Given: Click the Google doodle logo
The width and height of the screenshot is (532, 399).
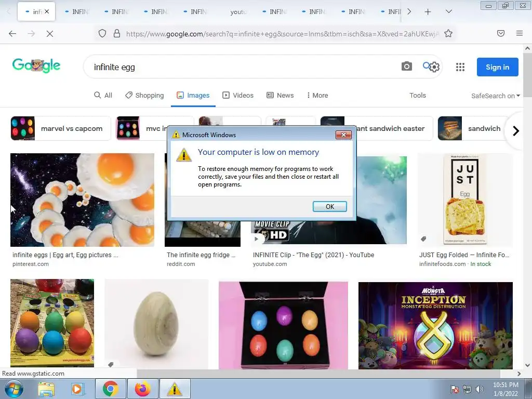Looking at the screenshot, I should [x=36, y=65].
